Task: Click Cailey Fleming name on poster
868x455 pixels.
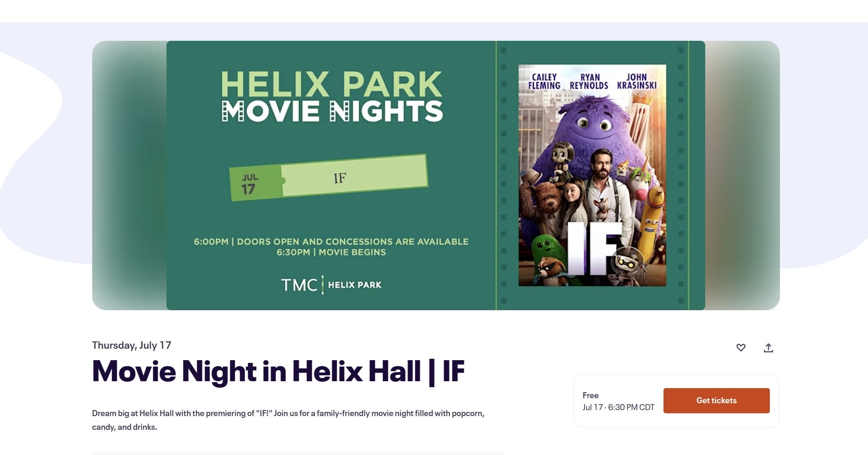Action: [544, 82]
